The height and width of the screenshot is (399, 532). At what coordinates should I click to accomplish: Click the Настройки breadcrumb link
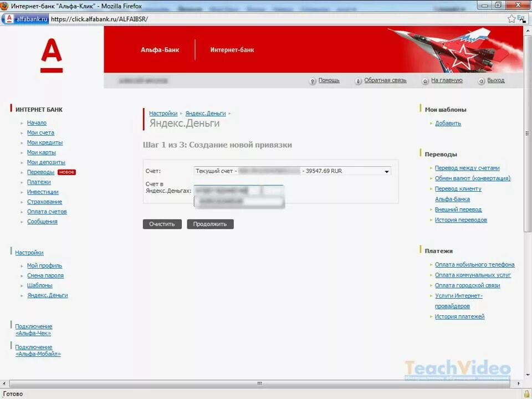click(x=163, y=113)
